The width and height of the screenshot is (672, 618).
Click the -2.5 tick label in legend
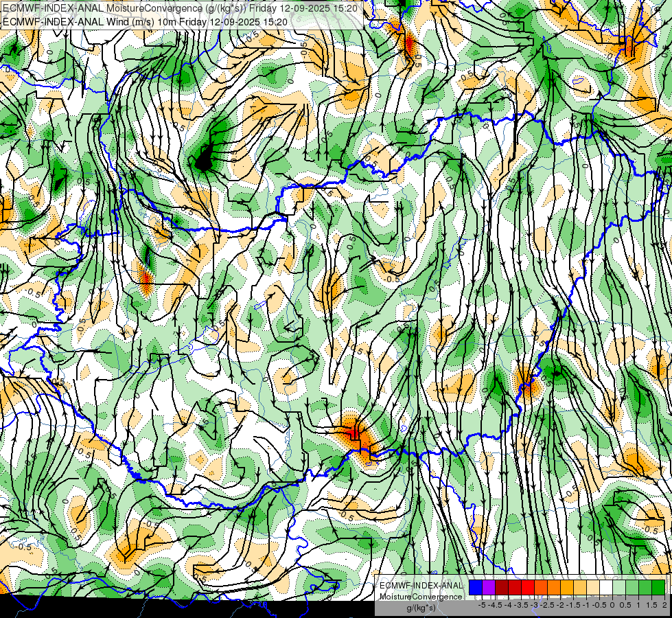click(x=547, y=605)
